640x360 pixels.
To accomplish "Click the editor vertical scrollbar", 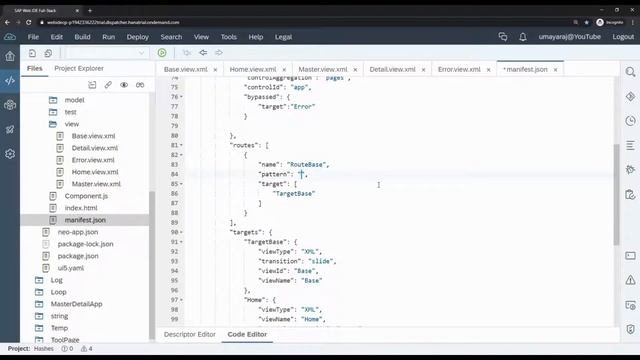I will (x=616, y=195).
